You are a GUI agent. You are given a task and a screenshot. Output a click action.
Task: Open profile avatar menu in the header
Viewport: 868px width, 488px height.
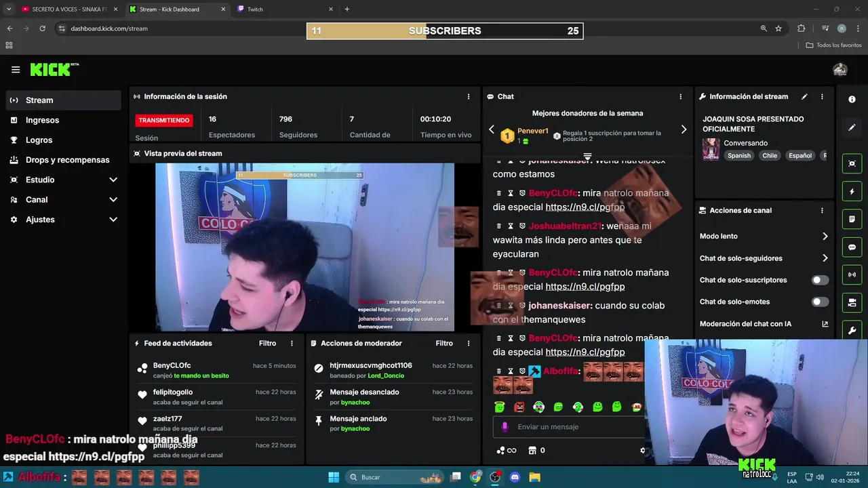840,70
